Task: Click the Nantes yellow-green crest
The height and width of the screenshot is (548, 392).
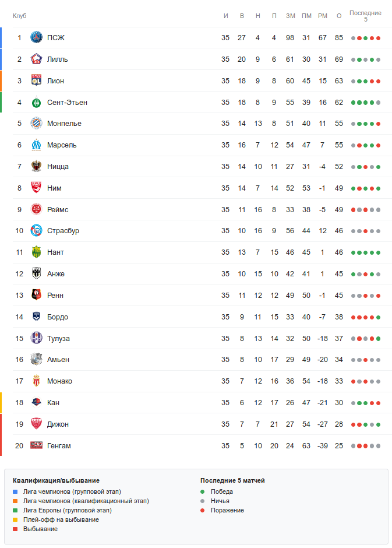Action: 37,252
